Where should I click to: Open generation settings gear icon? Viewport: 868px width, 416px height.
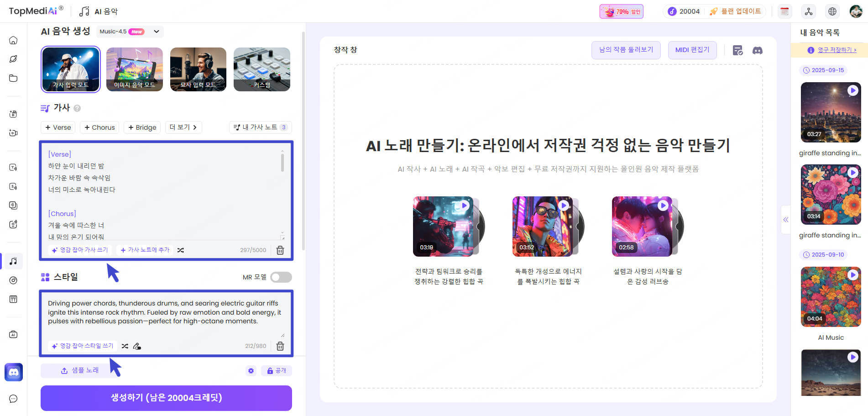[x=251, y=371]
